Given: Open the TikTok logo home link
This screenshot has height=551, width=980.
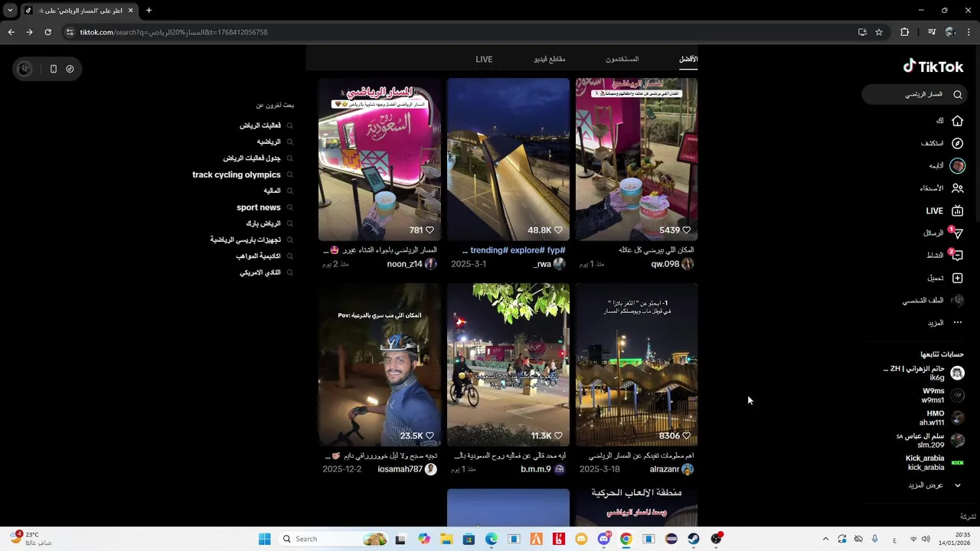Looking at the screenshot, I should click(x=933, y=67).
